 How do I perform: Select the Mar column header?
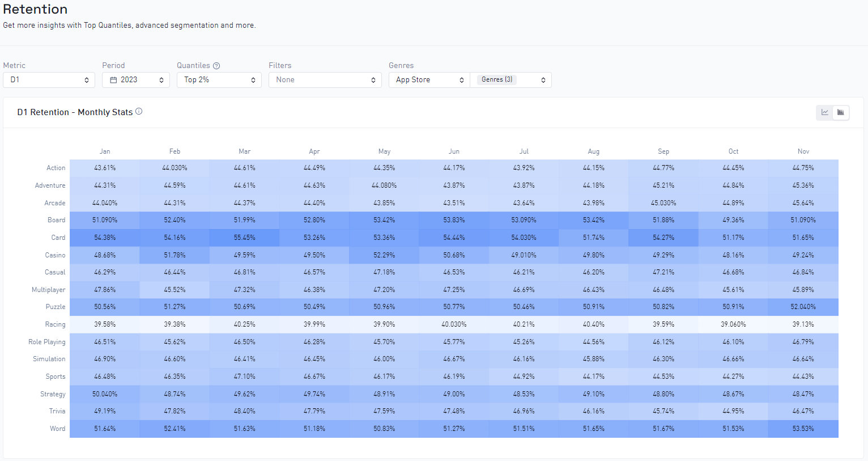point(245,151)
